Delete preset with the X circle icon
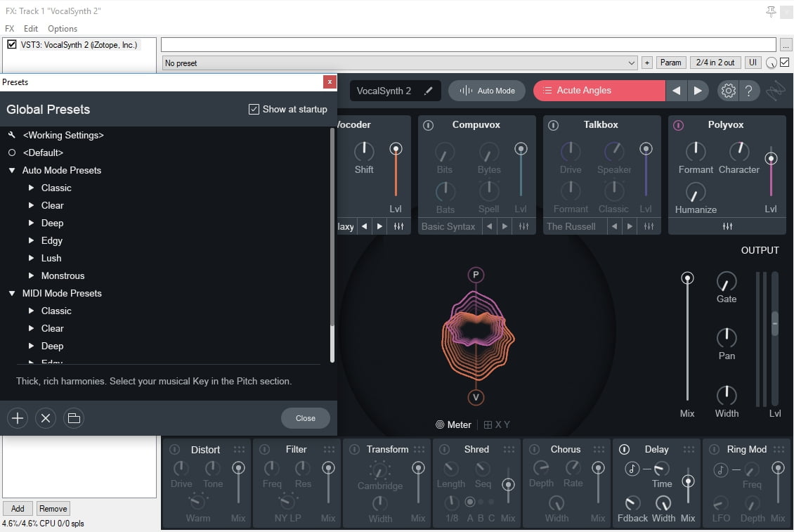 46,418
